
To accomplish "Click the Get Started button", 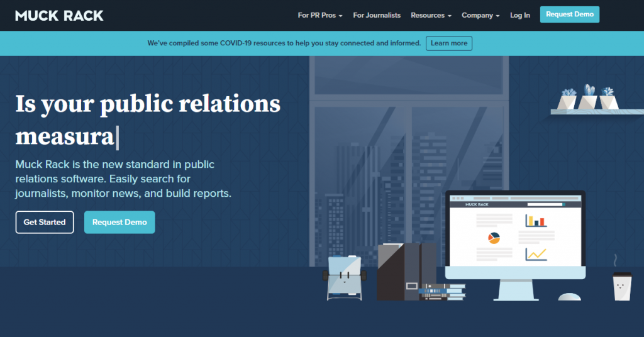I will pyautogui.click(x=45, y=222).
